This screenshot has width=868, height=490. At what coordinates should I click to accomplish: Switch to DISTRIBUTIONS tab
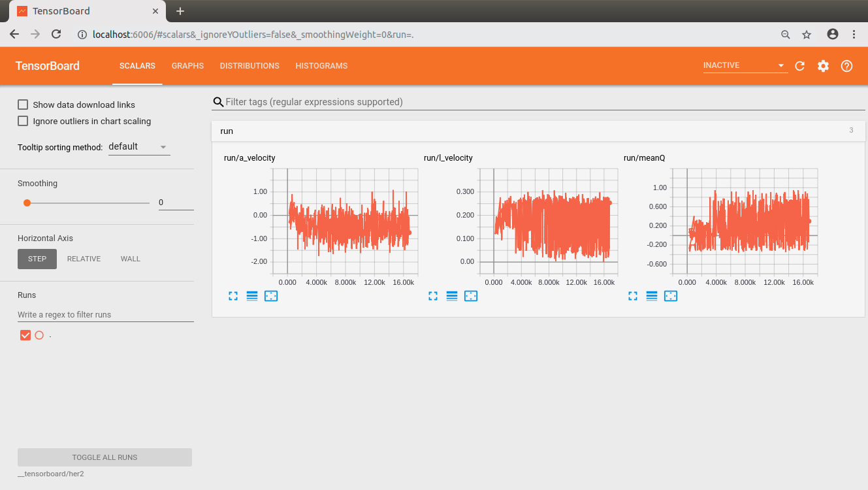pyautogui.click(x=249, y=66)
